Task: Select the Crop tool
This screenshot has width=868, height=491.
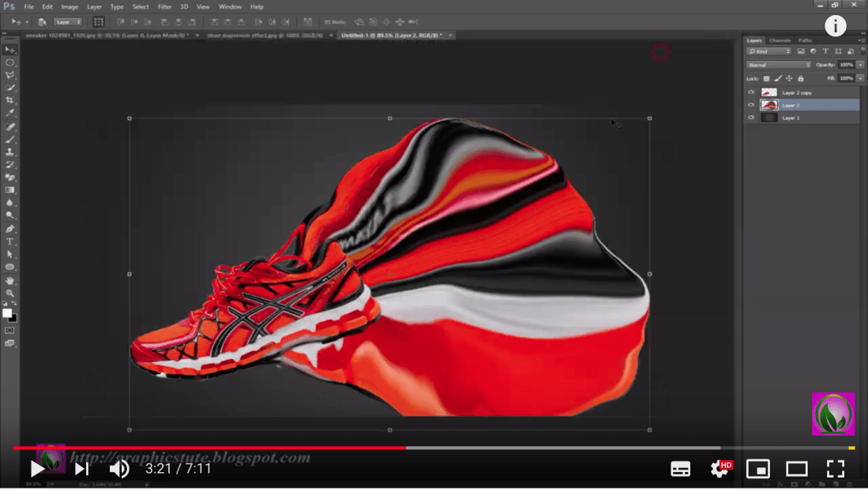Action: tap(10, 101)
